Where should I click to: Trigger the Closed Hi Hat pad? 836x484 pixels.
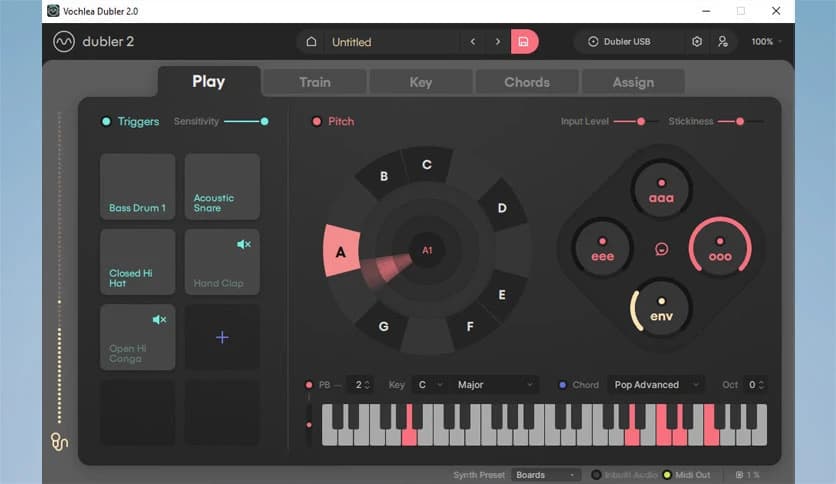138,262
